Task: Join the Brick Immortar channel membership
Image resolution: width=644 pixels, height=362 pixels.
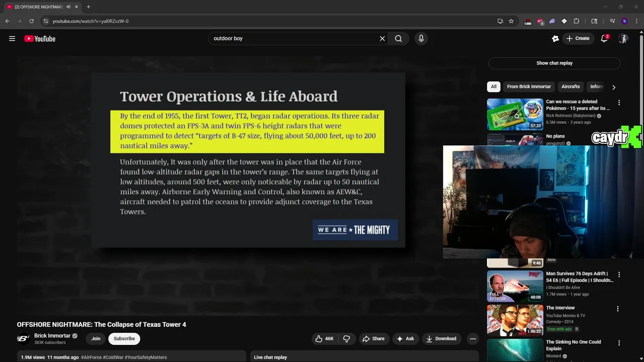Action: coord(96,339)
